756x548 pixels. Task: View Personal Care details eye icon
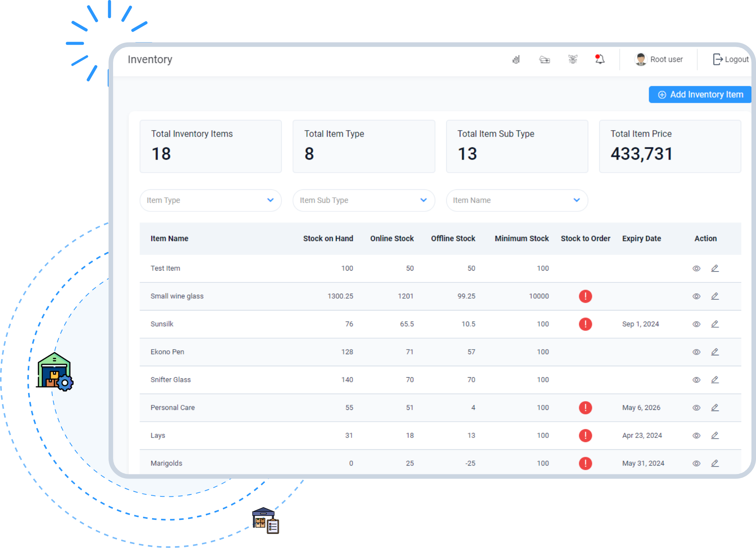[x=696, y=408]
